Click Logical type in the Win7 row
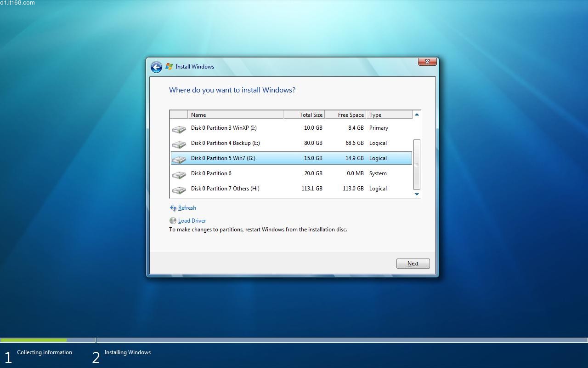588x368 pixels. [x=378, y=158]
